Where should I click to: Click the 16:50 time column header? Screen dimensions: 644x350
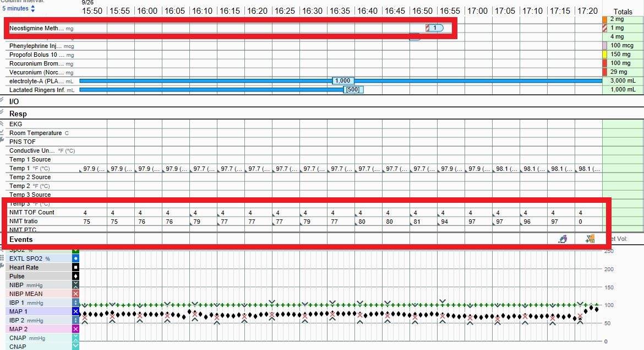[423, 11]
